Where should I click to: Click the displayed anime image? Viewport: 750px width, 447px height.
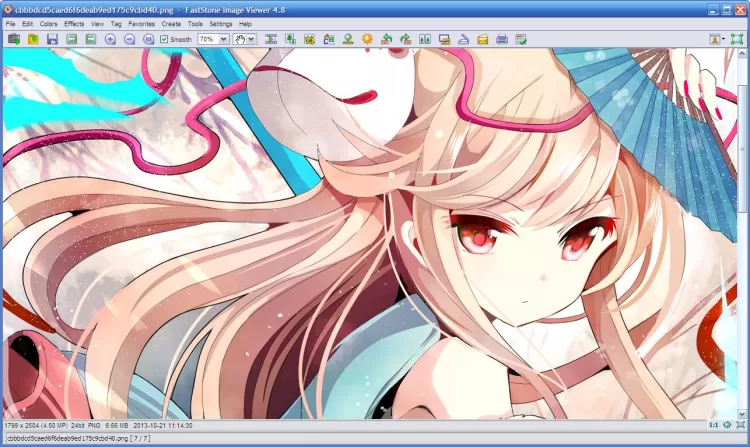point(370,233)
